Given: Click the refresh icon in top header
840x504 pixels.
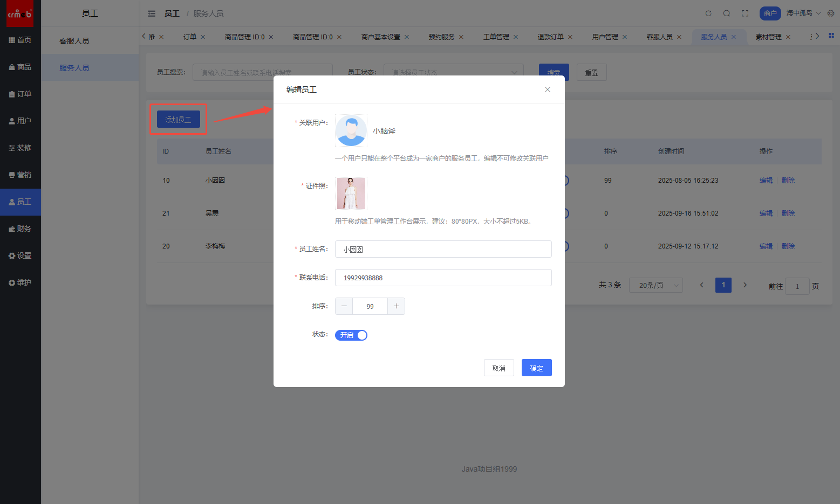Looking at the screenshot, I should (x=708, y=13).
